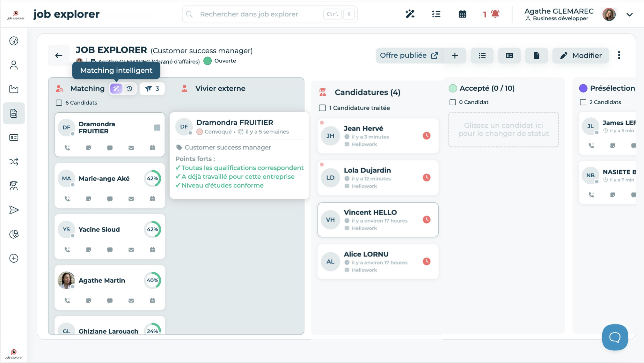Click the shuffle arrows icon in sidebar

pos(14,162)
